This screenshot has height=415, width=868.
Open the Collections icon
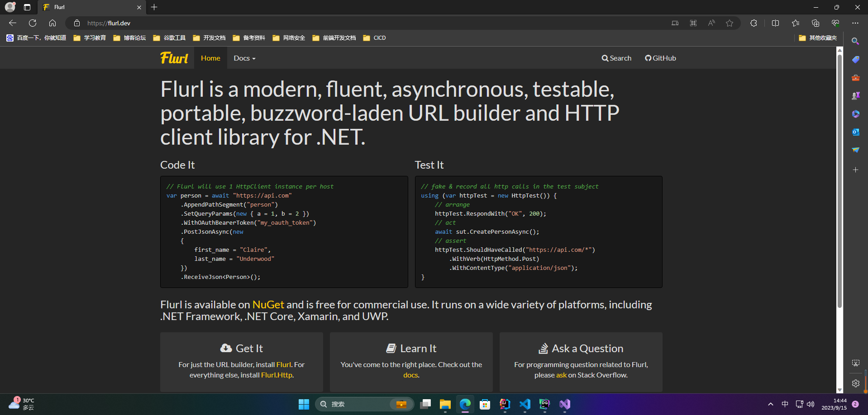[816, 23]
